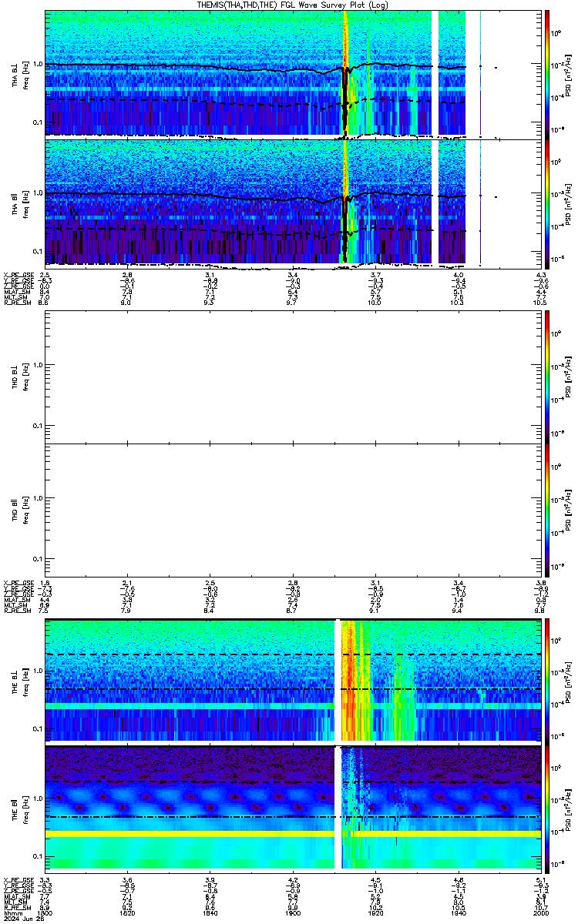Click the 1900 time tick label
The width and height of the screenshot is (578, 924).
293,912
